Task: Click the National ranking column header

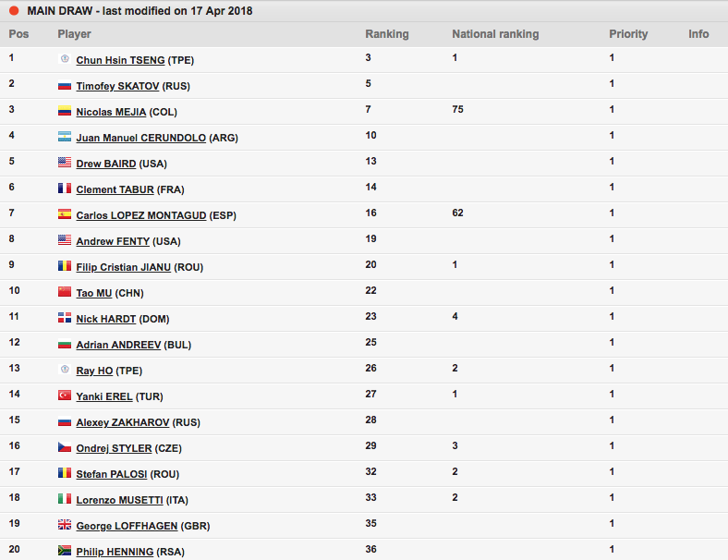Action: click(x=495, y=34)
